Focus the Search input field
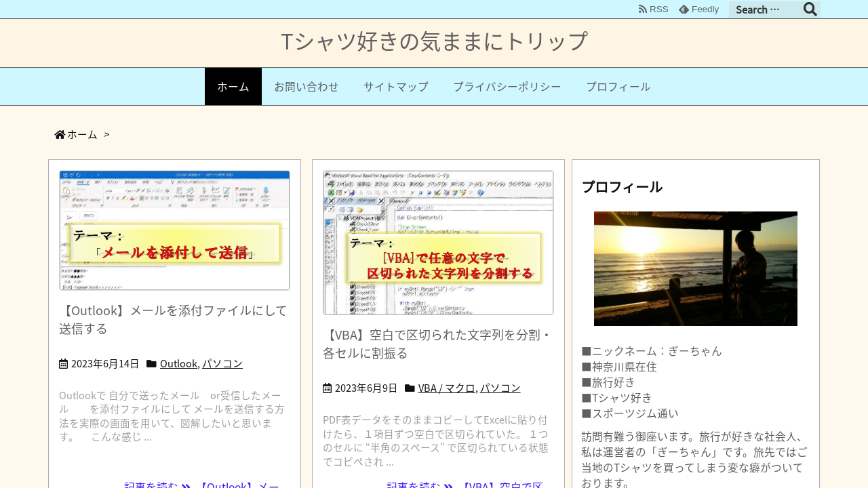This screenshot has height=488, width=868. (766, 9)
